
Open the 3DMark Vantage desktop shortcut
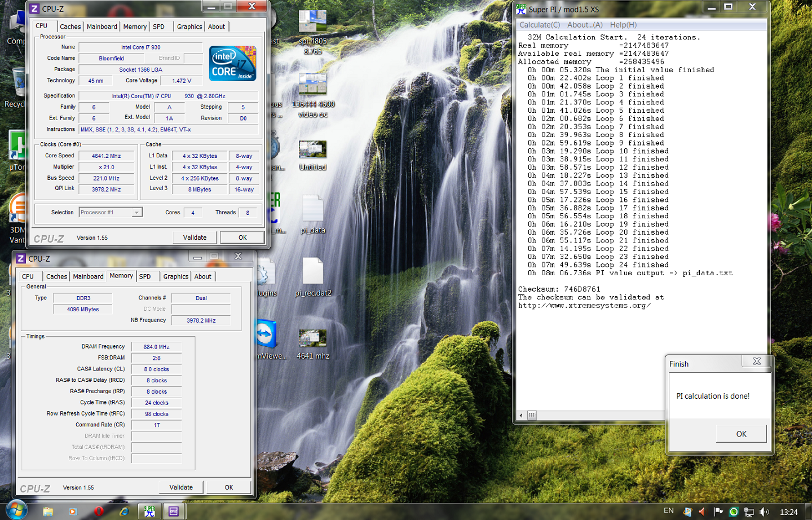[x=17, y=219]
